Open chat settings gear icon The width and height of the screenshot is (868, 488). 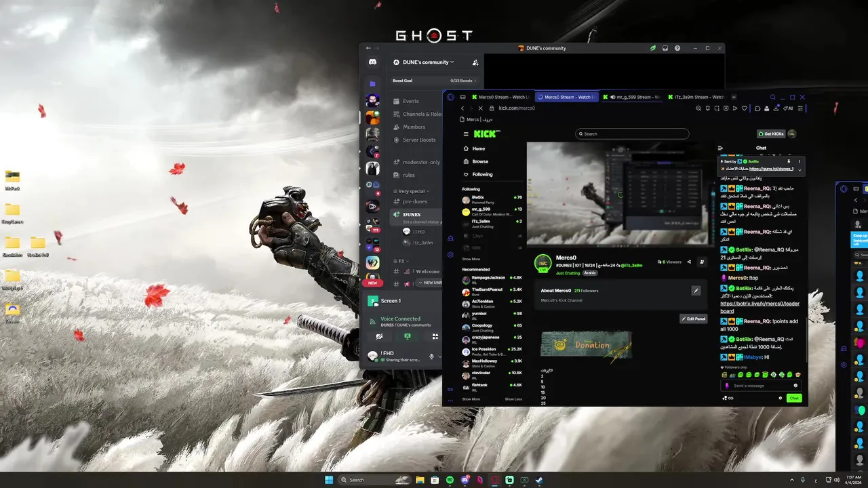pos(781,398)
